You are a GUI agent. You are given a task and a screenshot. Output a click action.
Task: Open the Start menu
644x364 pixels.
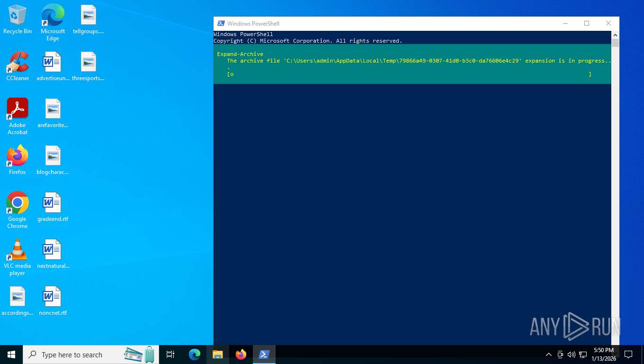[x=11, y=355]
